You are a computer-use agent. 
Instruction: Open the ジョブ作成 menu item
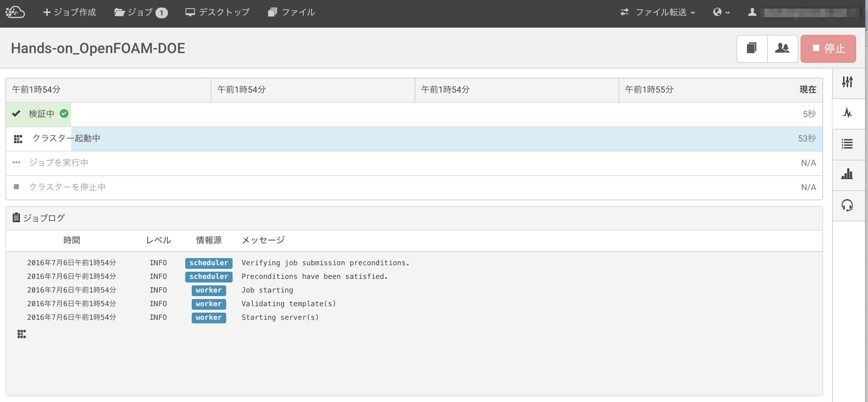click(x=70, y=12)
